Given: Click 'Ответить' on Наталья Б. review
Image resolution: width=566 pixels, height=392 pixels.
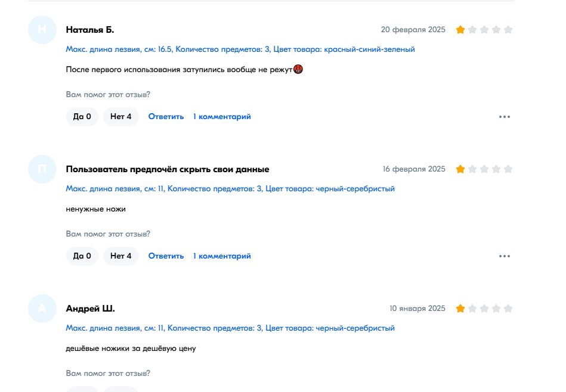Looking at the screenshot, I should coord(166,117).
